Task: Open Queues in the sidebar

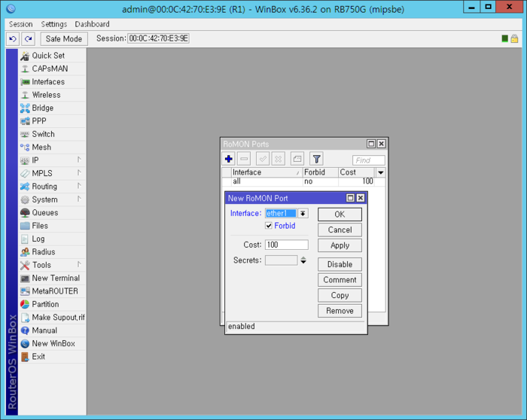Action: [52, 213]
